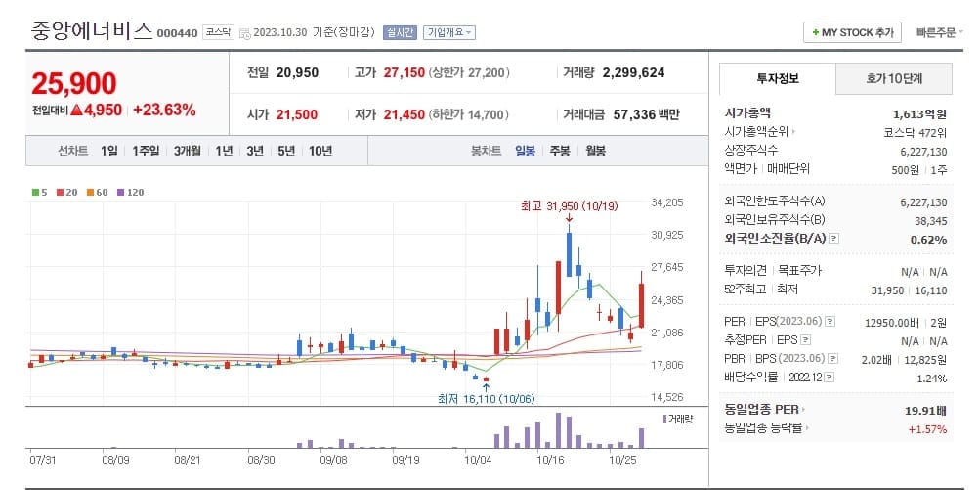Click the arrow icon after 동일업종 등락률
980x490 pixels.
tap(807, 428)
